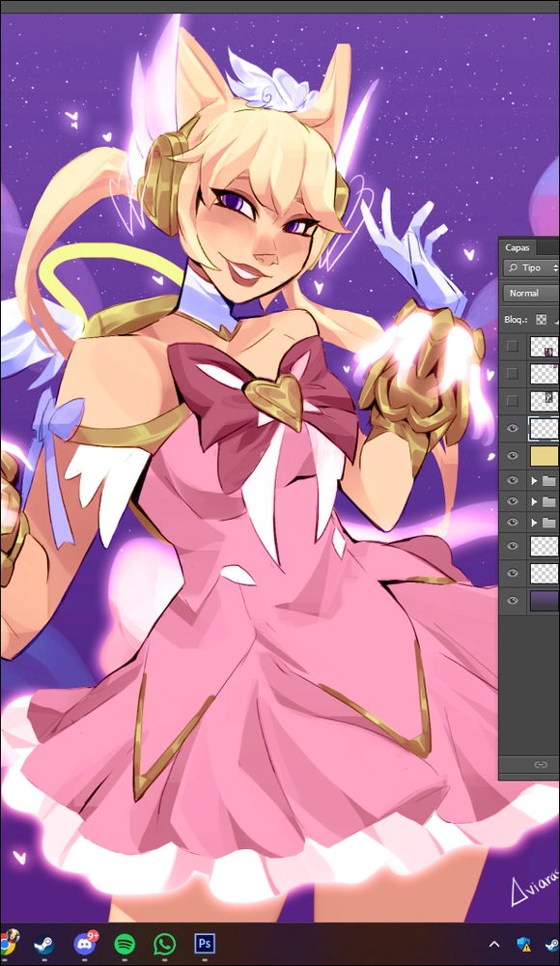Open WhatsApp from the taskbar
Viewport: 560px width, 966px height.
(164, 944)
